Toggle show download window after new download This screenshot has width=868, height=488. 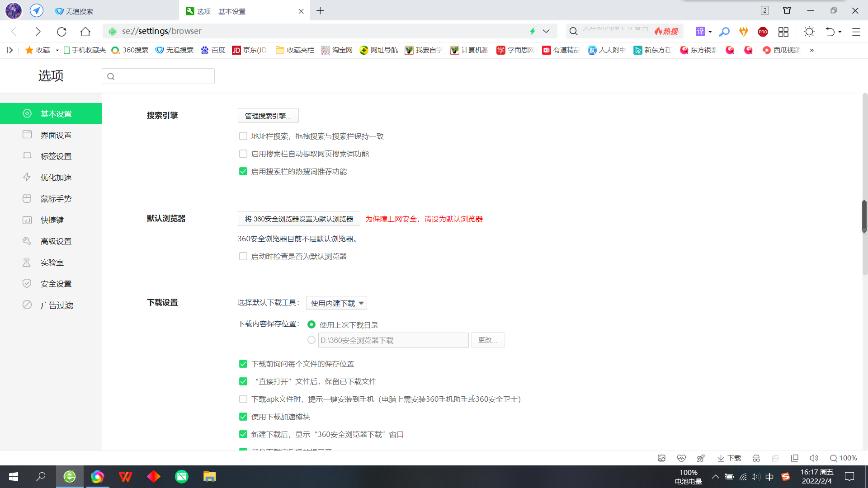pyautogui.click(x=243, y=434)
